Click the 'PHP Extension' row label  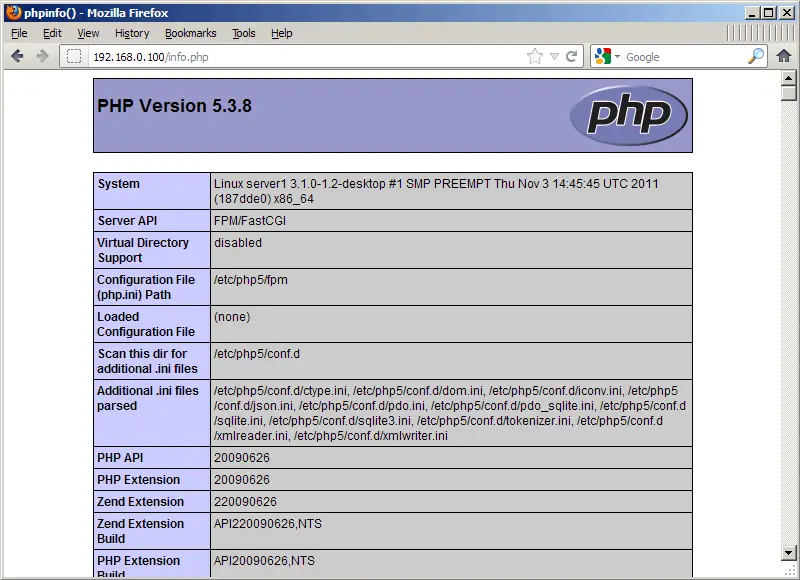[x=138, y=480]
